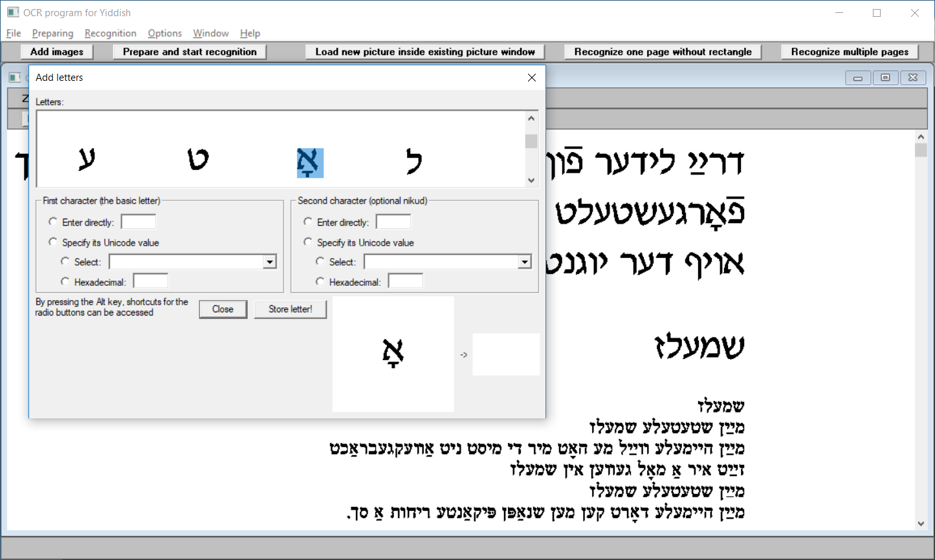
Task: Open the Recognition menu
Action: 110,33
